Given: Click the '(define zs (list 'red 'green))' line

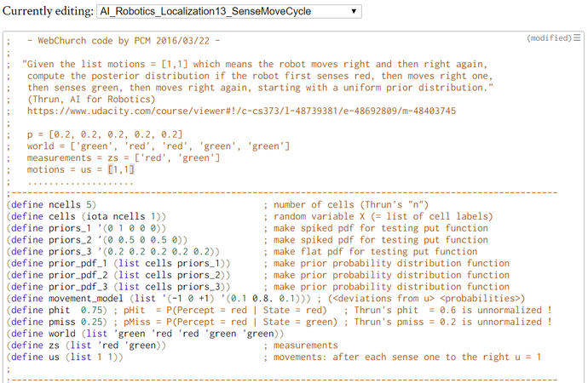Looking at the screenshot, I should click(86, 346).
